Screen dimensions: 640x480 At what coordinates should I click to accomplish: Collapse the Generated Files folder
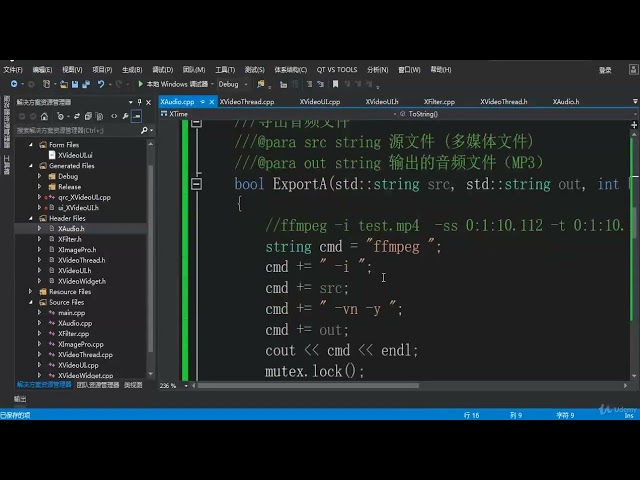(x=31, y=166)
